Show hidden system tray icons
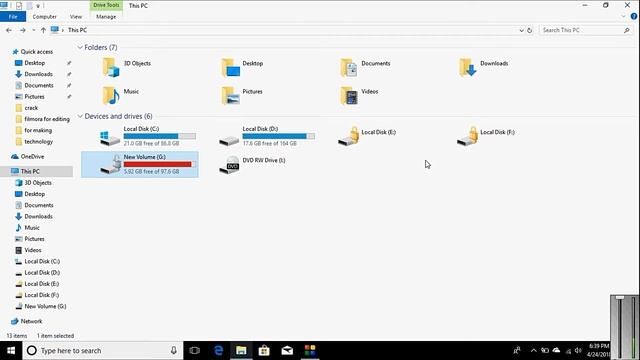 point(533,351)
